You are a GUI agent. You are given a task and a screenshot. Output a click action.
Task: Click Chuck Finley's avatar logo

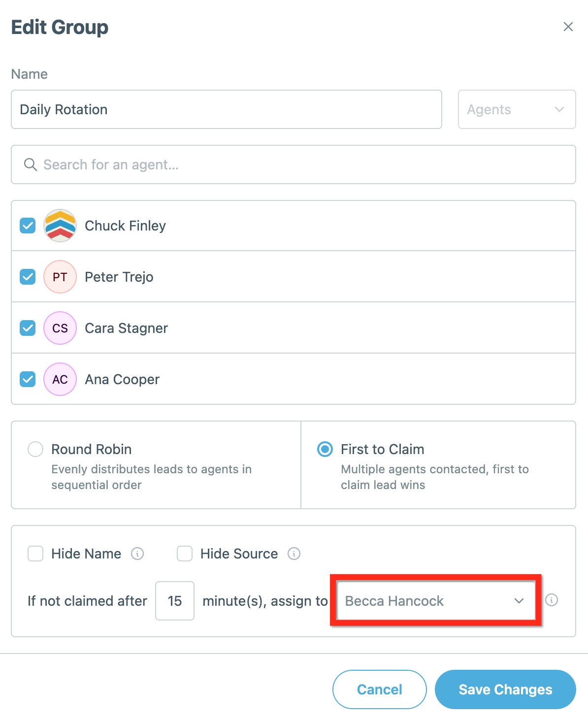pyautogui.click(x=60, y=226)
